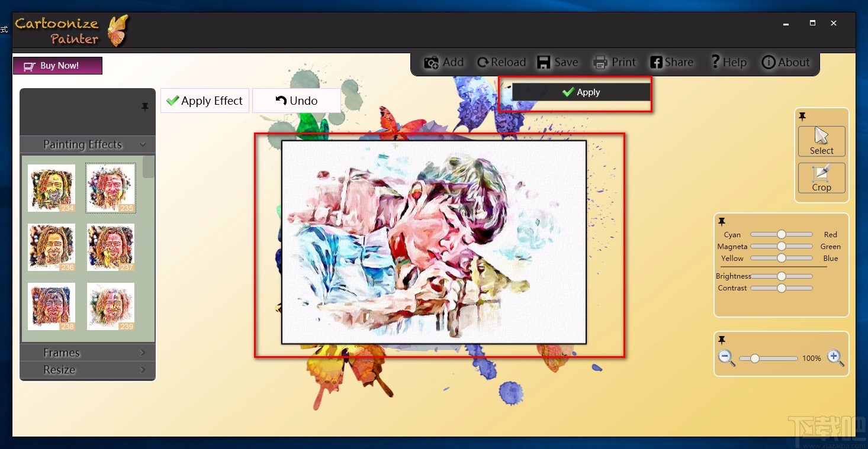This screenshot has height=449, width=868.
Task: Expand the Frames section
Action: [x=88, y=353]
